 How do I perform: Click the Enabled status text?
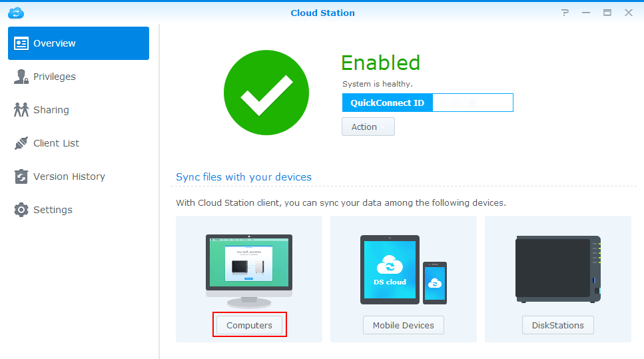(381, 63)
